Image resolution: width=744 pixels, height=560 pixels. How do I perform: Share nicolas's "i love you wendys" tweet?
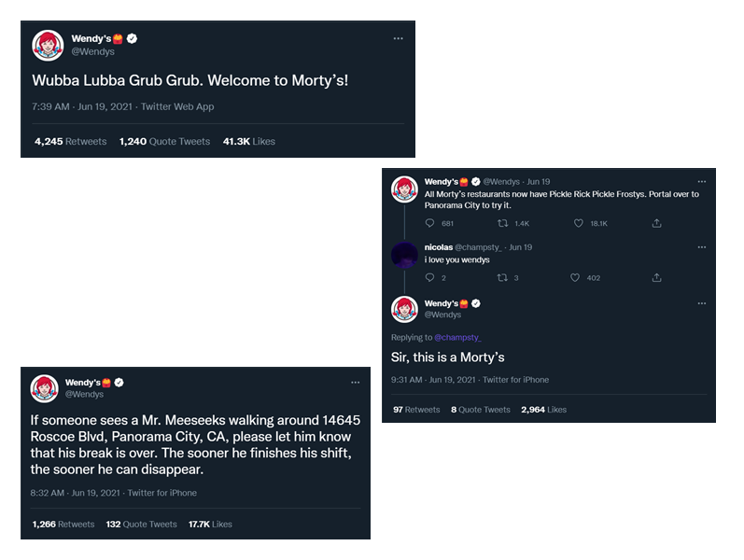(656, 277)
